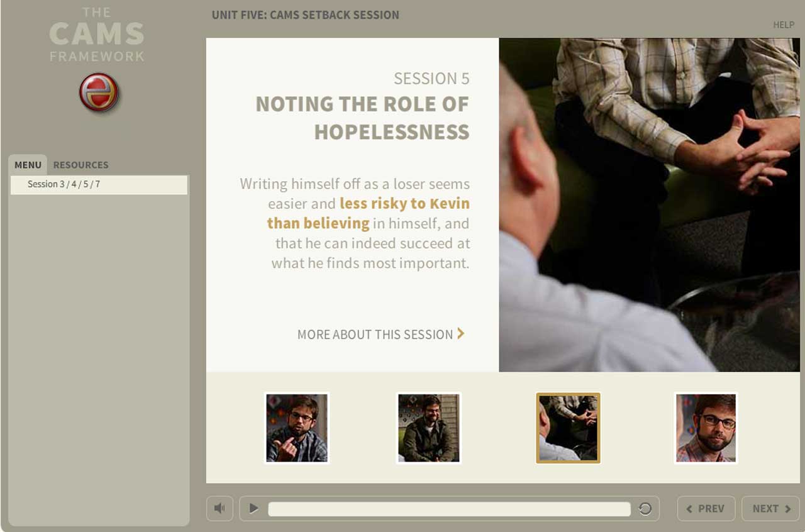Play the session audio
The image size is (805, 532).
click(253, 508)
